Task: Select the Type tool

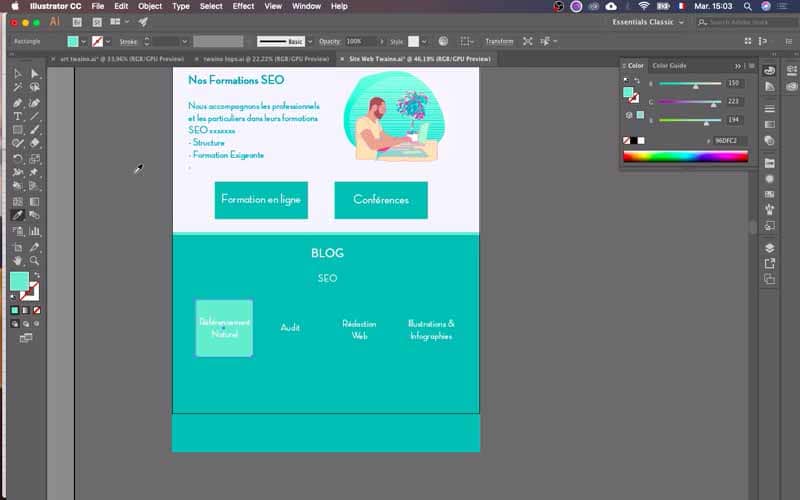Action: click(18, 116)
